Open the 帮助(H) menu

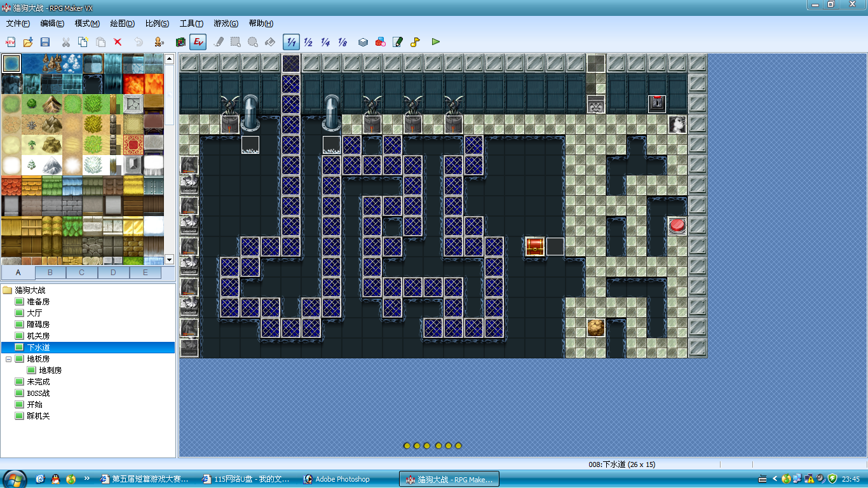click(261, 24)
